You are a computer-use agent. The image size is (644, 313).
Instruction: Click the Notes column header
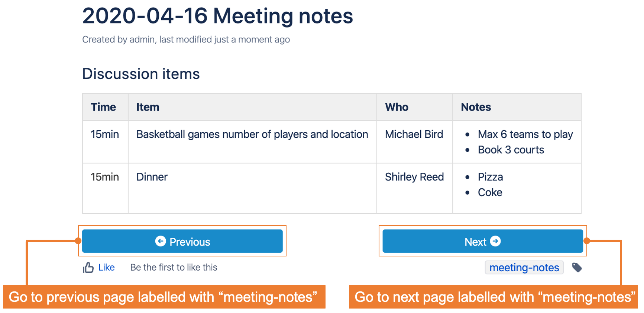point(476,107)
